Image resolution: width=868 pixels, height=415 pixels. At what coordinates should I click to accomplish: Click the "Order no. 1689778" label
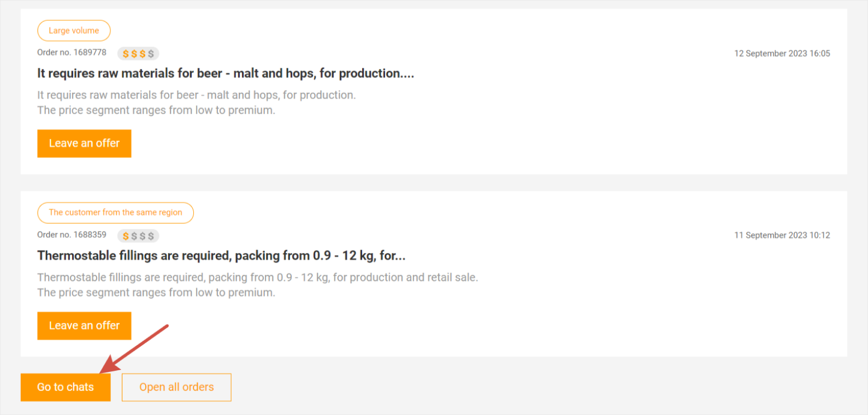(x=72, y=52)
